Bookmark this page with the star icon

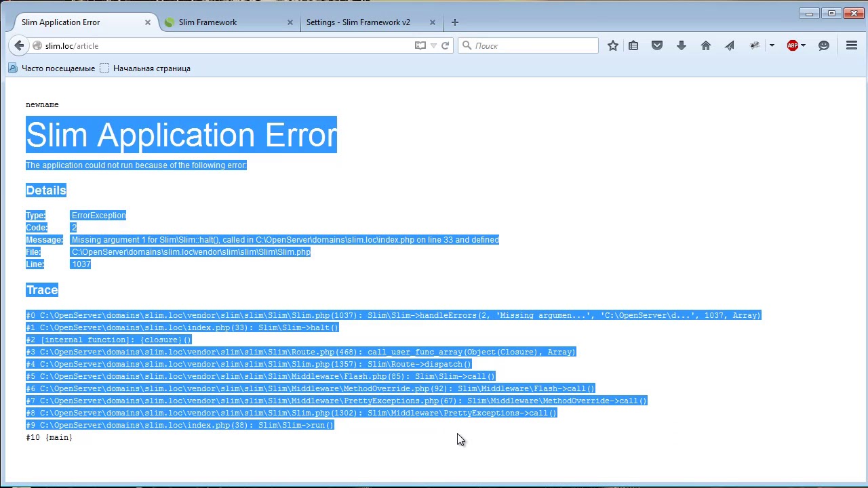[x=613, y=45]
